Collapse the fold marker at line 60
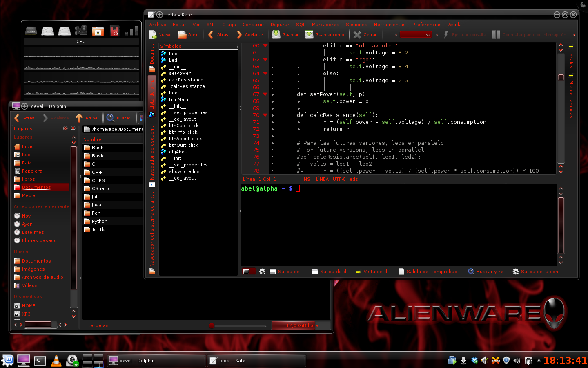The width and height of the screenshot is (588, 368). click(265, 46)
